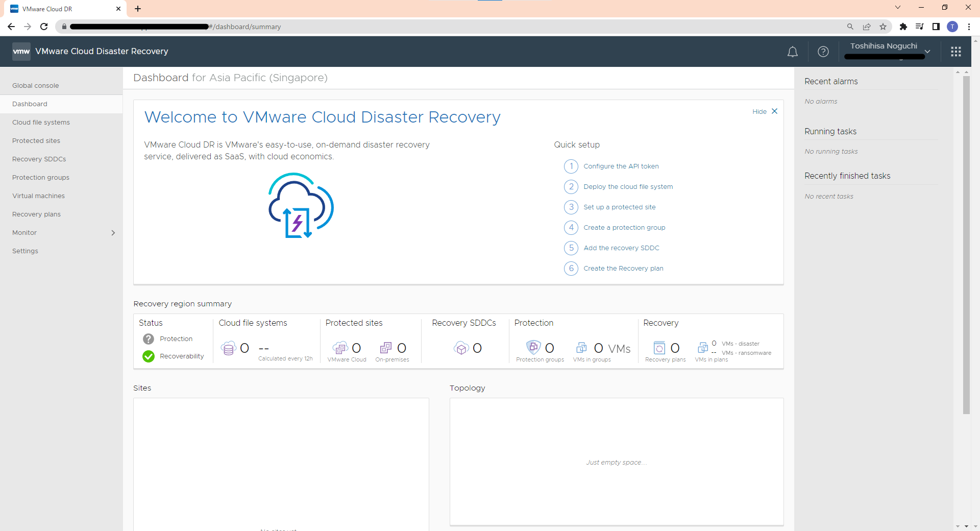Open Settings in the sidebar
The height and width of the screenshot is (531, 980).
25,251
